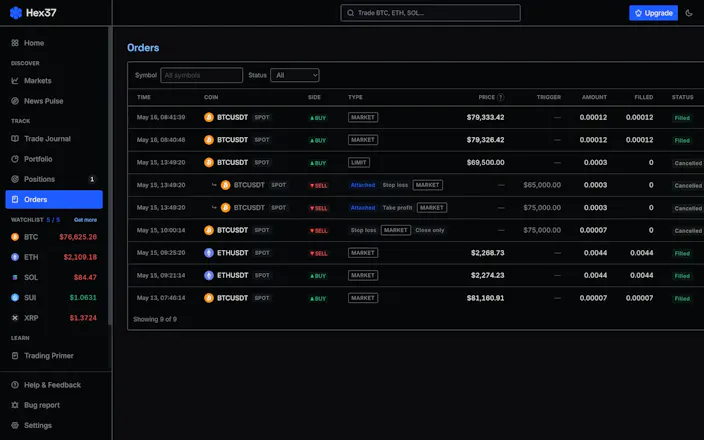Select XRP in watchlist
This screenshot has width=704, height=440.
pos(54,318)
